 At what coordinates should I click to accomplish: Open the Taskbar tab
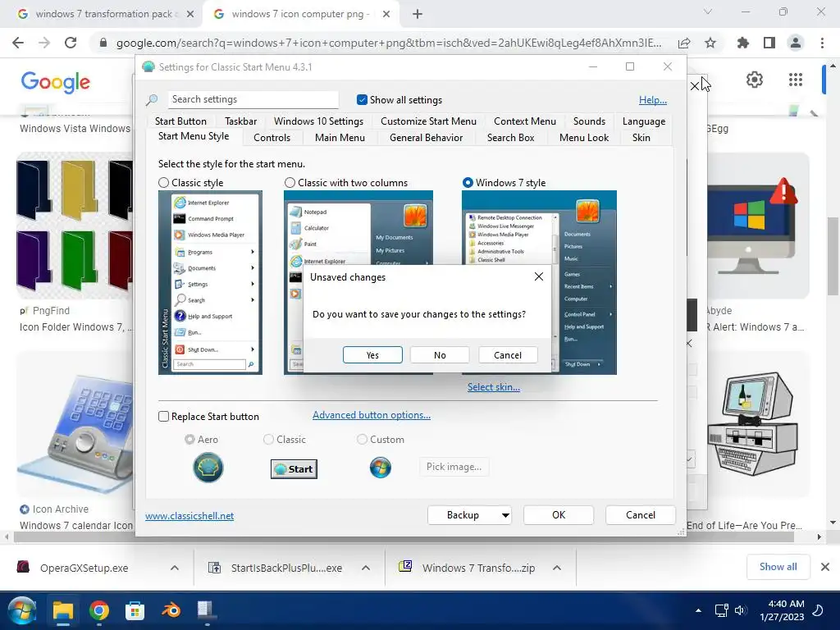coord(240,121)
